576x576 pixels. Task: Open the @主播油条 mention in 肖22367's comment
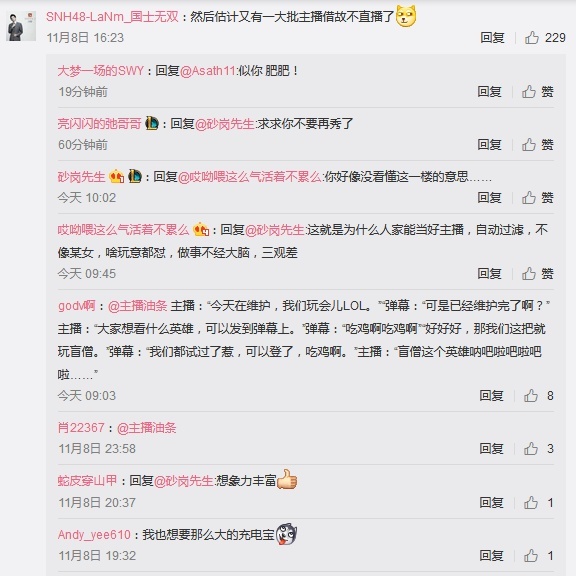pos(147,428)
